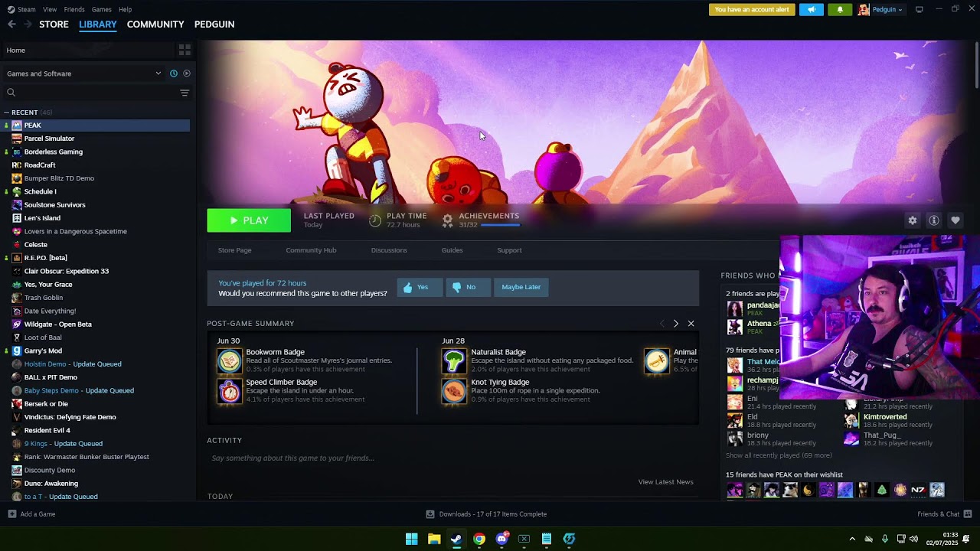Click the forward navigation arrow
Screen dimensions: 980x551
click(x=28, y=24)
